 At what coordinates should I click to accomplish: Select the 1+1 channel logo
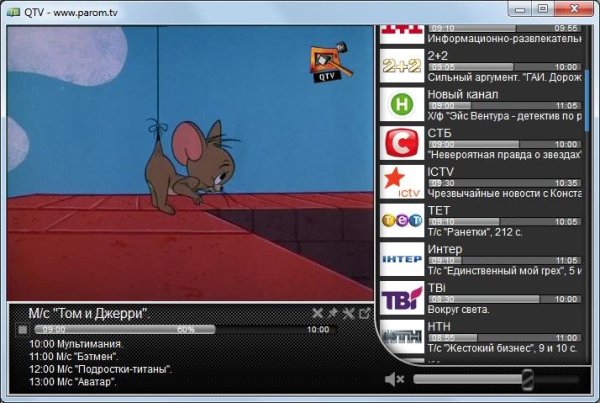tap(402, 34)
